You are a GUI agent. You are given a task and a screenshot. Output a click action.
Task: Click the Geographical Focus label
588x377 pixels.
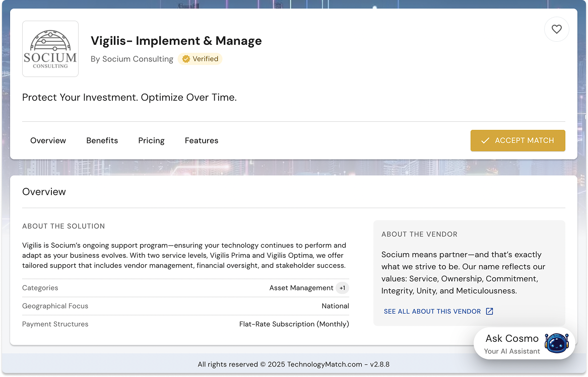point(55,306)
